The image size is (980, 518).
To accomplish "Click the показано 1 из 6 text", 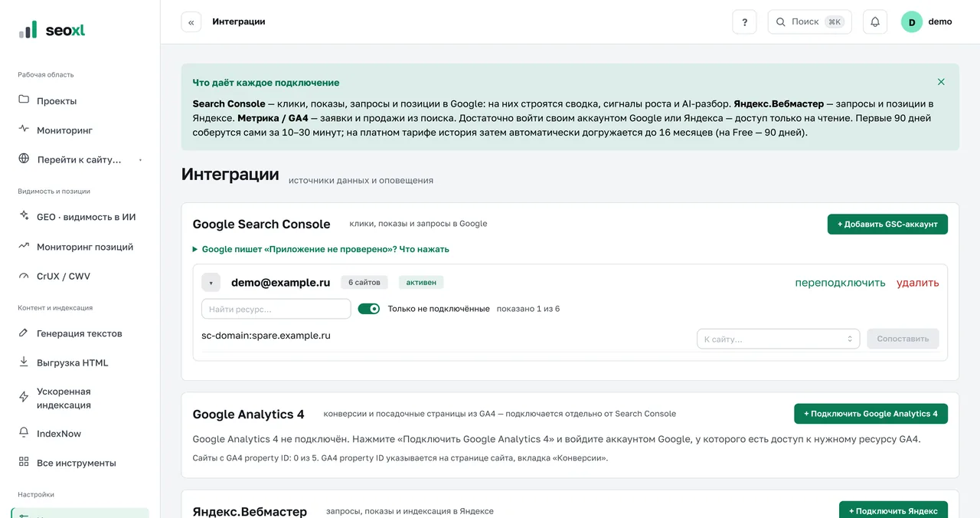I will [x=528, y=309].
